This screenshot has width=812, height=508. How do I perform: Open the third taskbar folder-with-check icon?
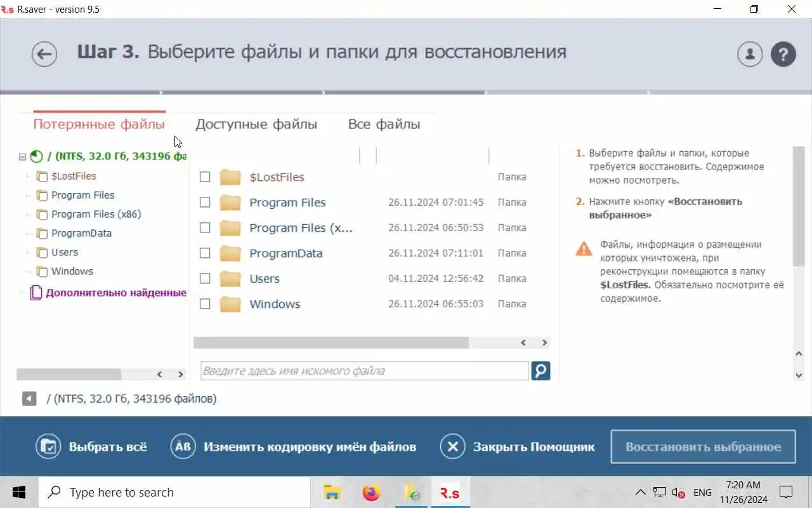pos(412,492)
